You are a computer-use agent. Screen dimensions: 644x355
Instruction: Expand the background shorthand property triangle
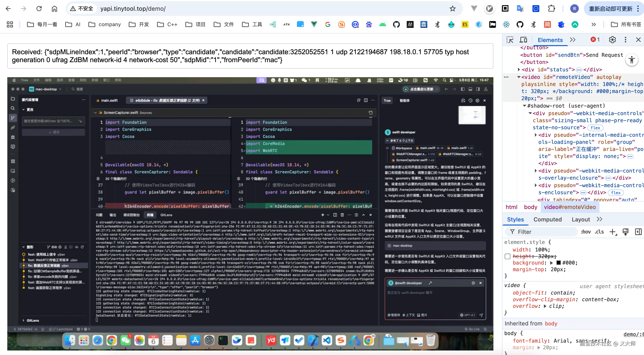(552, 263)
